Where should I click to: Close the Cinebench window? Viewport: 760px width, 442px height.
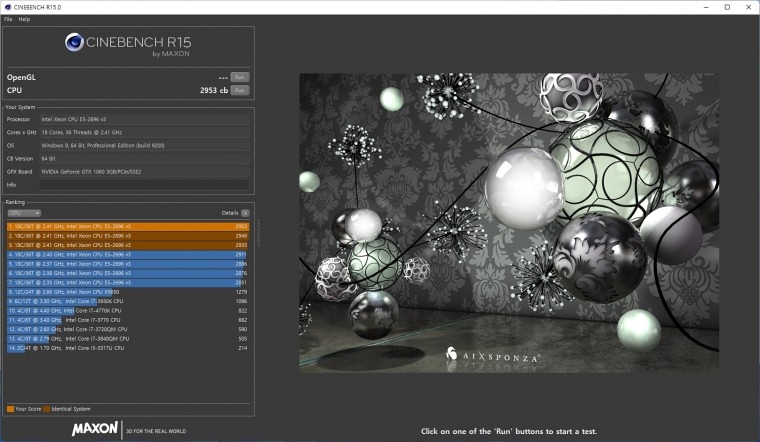(x=748, y=7)
